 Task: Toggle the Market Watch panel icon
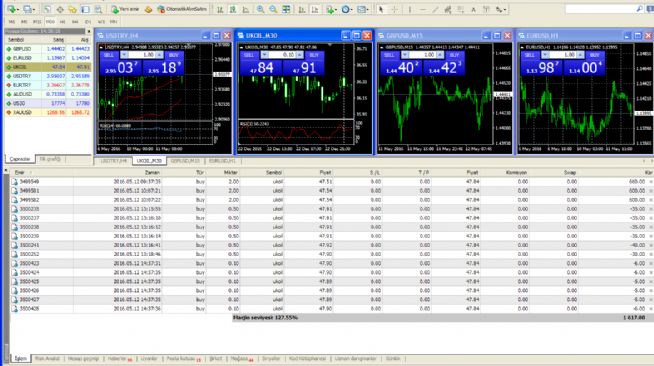coord(48,9)
